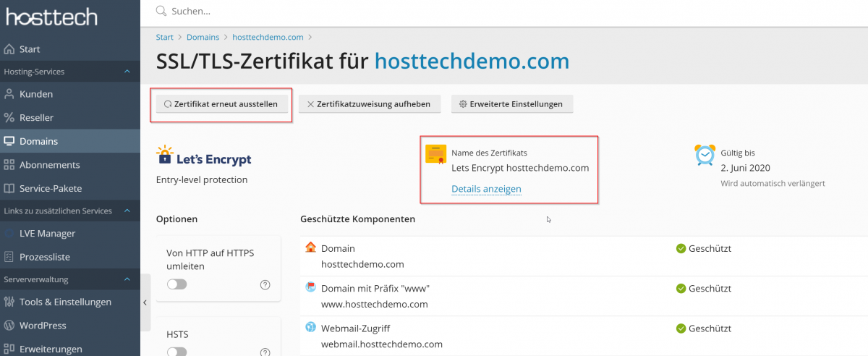Click the house icon next to Domain
Screen dimensions: 868x356
(x=311, y=248)
